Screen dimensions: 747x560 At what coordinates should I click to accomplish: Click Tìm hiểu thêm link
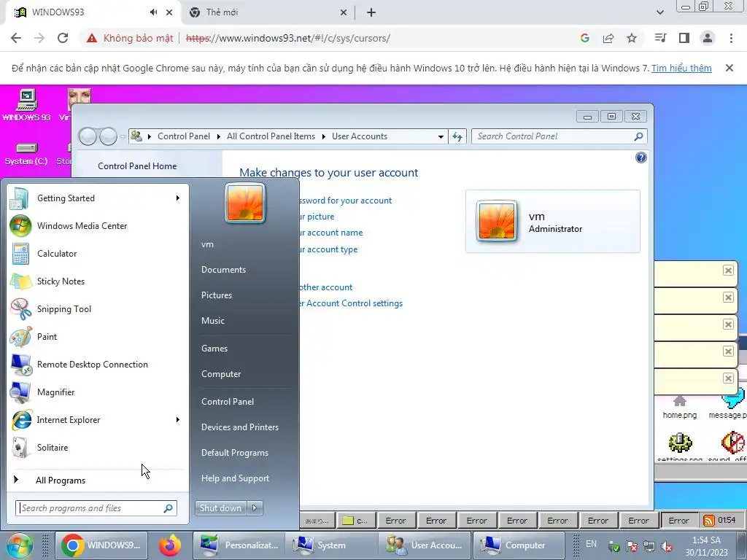681,68
